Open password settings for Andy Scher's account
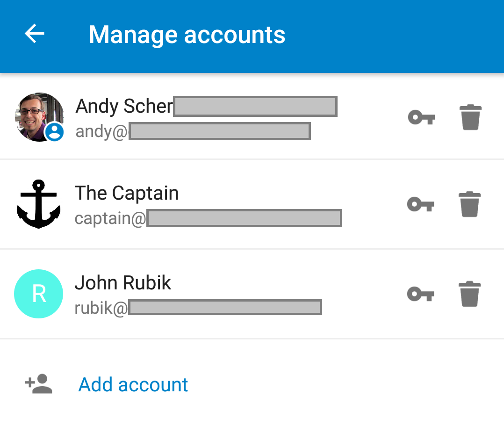Viewport: 504px width, 425px height. (x=420, y=117)
